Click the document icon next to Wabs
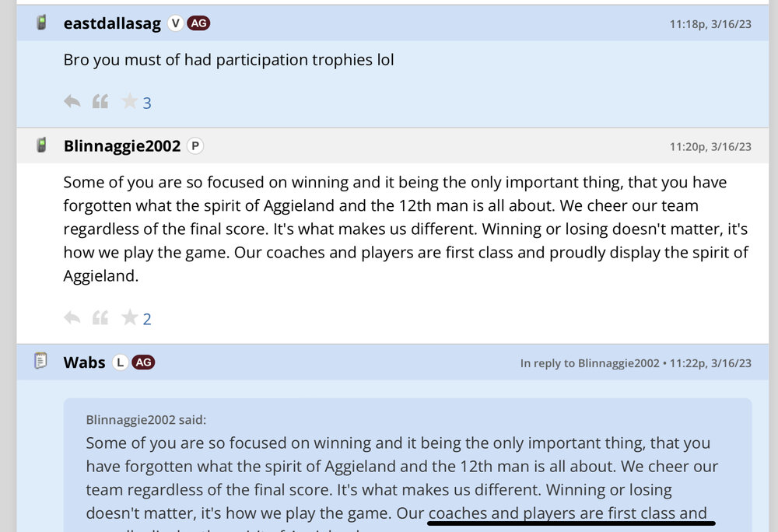This screenshot has width=778, height=532. 41,362
